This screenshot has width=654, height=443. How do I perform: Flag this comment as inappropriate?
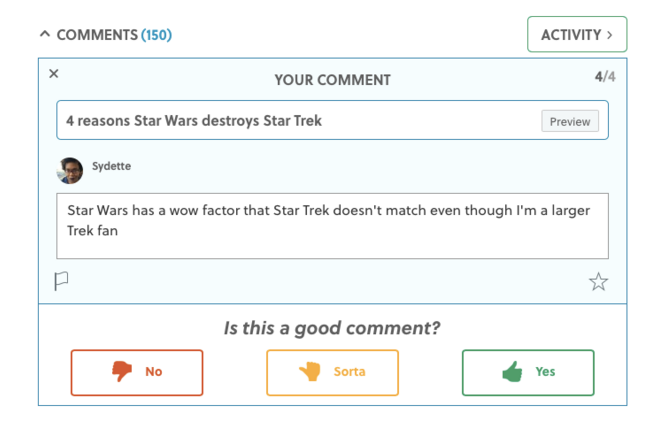[61, 281]
